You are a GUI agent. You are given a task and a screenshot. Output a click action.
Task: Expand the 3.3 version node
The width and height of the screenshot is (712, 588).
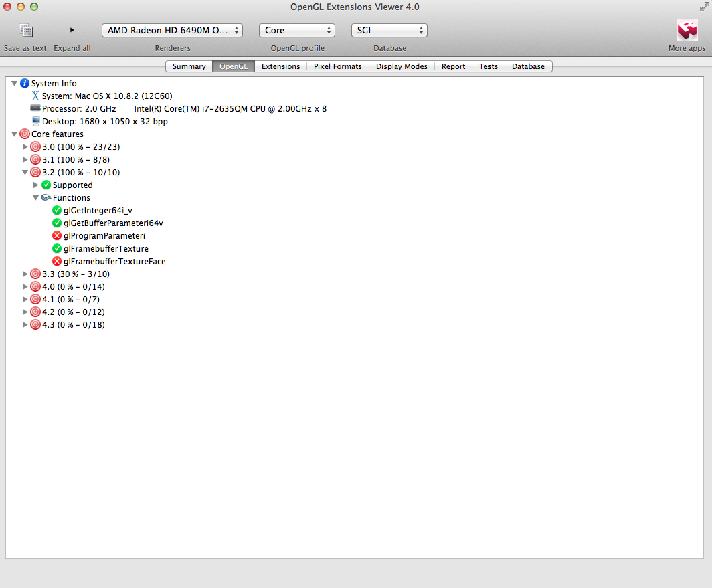(25, 274)
